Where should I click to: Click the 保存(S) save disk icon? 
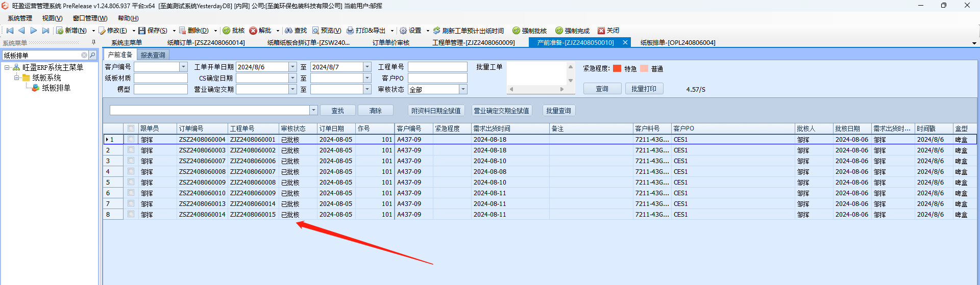click(142, 31)
